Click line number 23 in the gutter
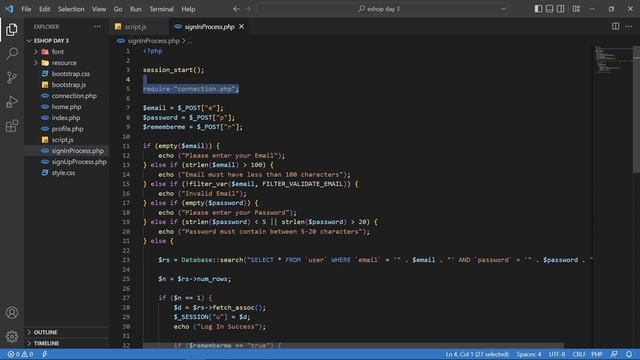Viewport: 640px width, 360px height. [126, 260]
